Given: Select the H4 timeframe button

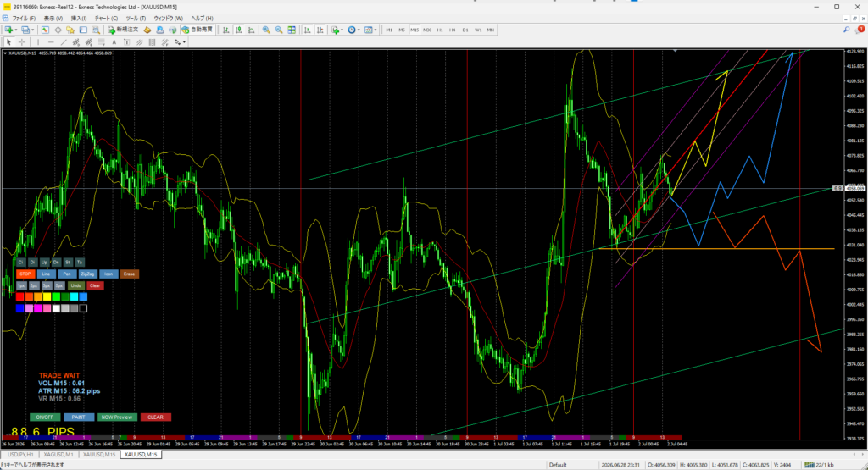Looking at the screenshot, I should point(453,30).
